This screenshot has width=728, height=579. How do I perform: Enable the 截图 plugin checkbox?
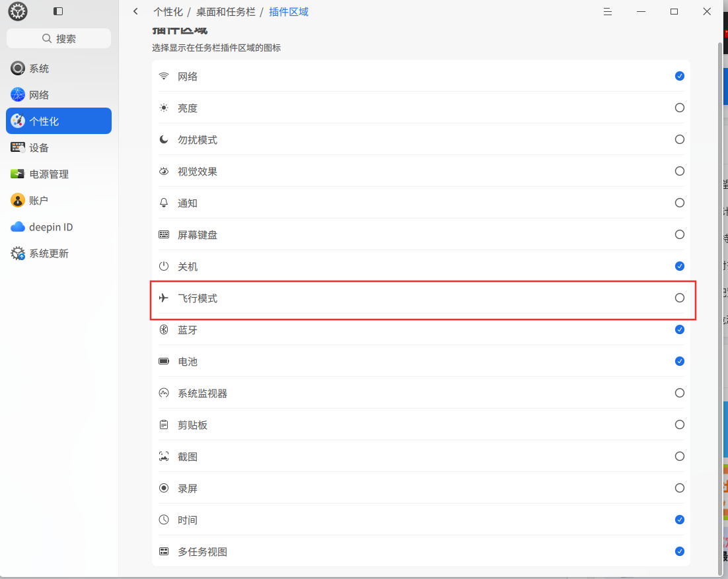[x=679, y=456]
